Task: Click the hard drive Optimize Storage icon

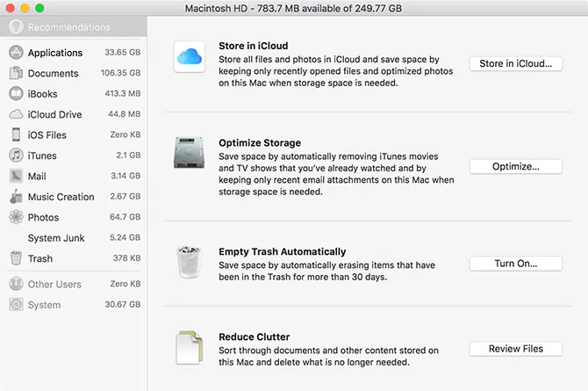Action: pyautogui.click(x=190, y=153)
